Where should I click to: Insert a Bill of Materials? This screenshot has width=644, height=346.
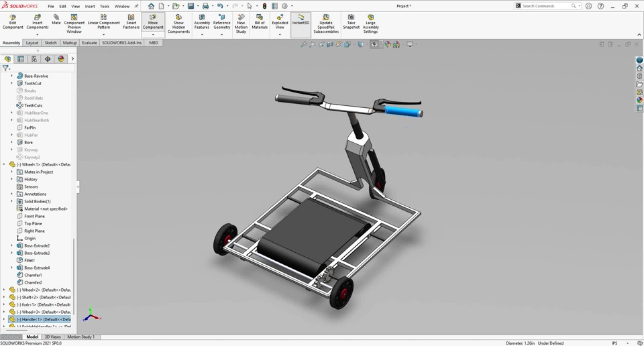click(x=260, y=22)
